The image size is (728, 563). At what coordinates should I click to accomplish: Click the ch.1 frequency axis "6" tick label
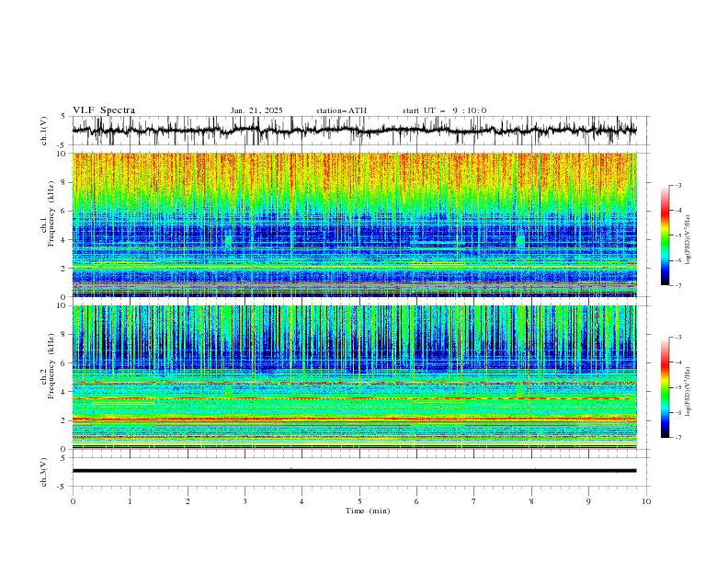point(63,211)
